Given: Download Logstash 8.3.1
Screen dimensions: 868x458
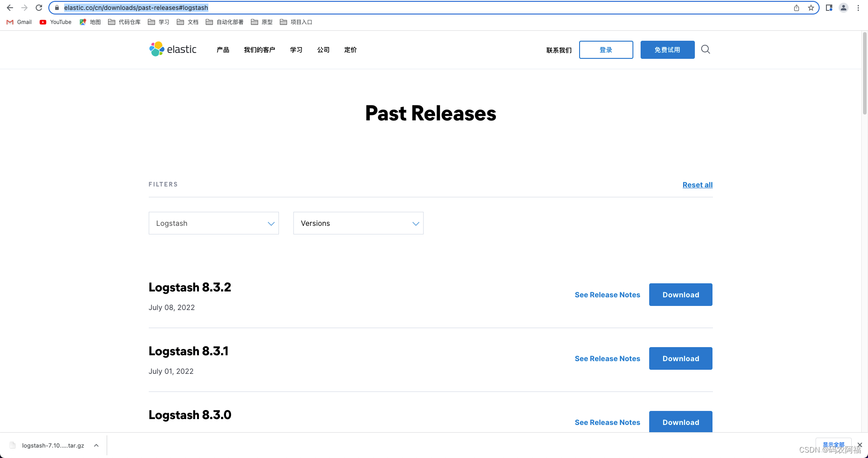Looking at the screenshot, I should 681,358.
